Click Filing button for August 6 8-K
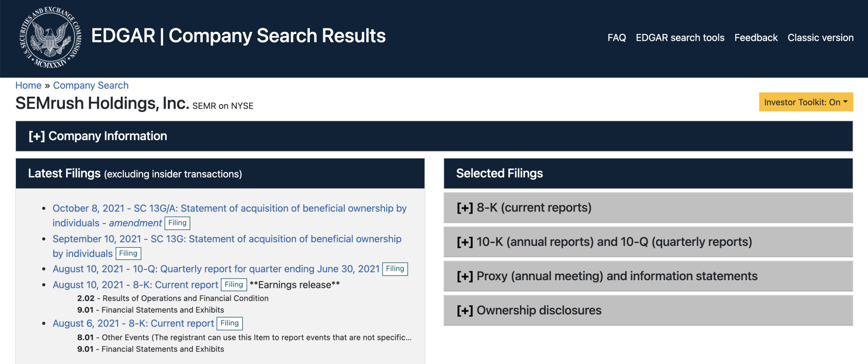 (x=229, y=323)
